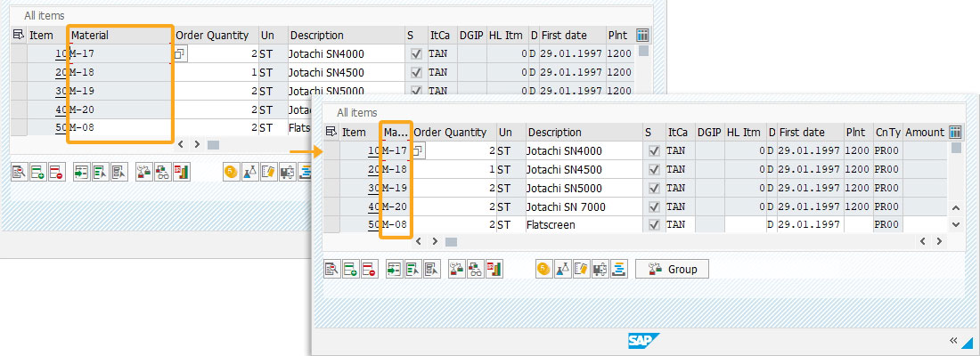Click delete row red minus icon in back window
980x356 pixels.
(x=57, y=173)
